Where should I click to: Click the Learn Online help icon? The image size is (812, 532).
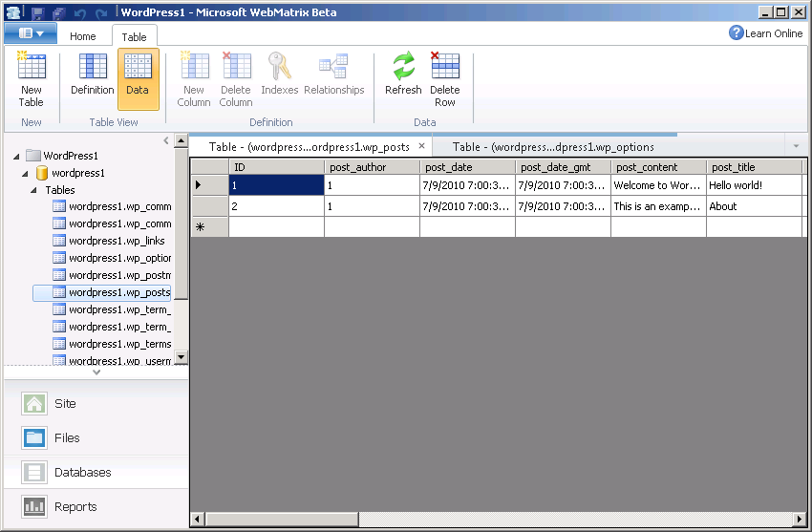tap(736, 33)
